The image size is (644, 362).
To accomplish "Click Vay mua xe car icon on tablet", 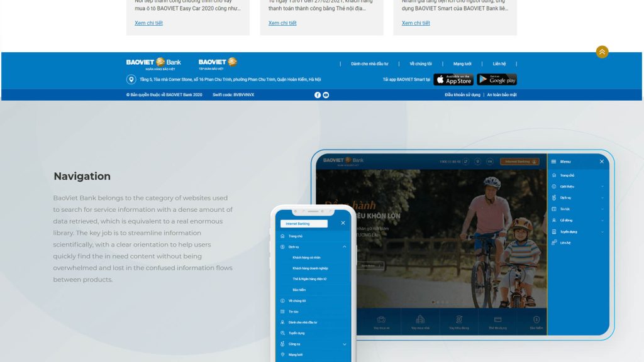I will click(x=381, y=319).
